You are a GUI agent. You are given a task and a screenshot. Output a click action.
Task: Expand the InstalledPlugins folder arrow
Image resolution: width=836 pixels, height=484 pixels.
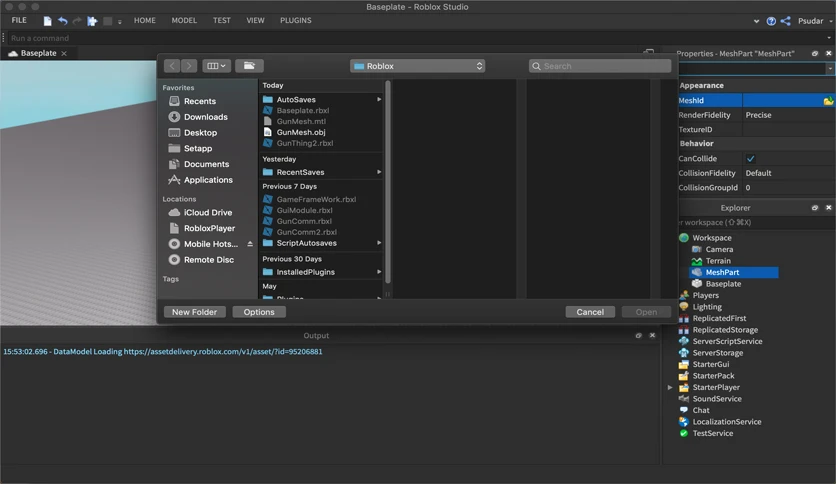point(379,271)
